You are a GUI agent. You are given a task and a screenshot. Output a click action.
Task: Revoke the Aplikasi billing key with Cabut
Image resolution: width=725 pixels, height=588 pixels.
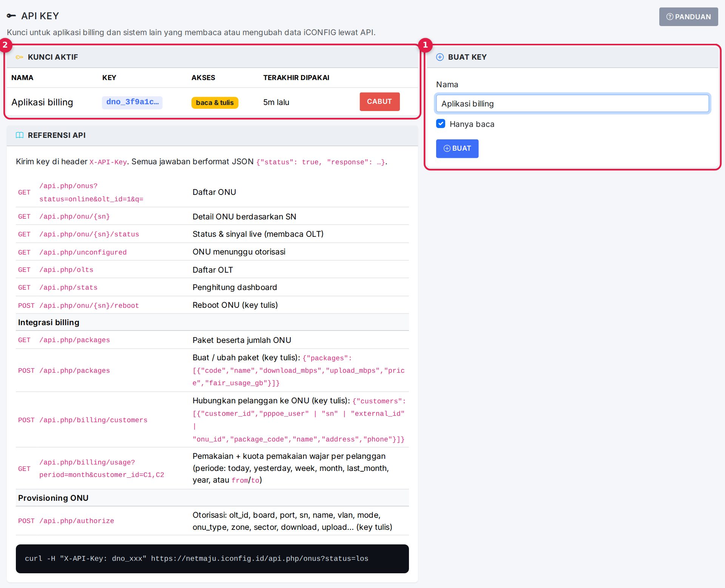[379, 102]
